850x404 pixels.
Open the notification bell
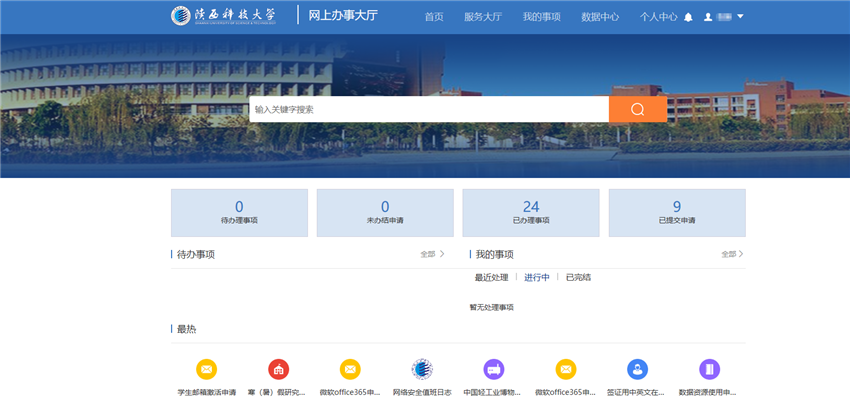click(688, 17)
